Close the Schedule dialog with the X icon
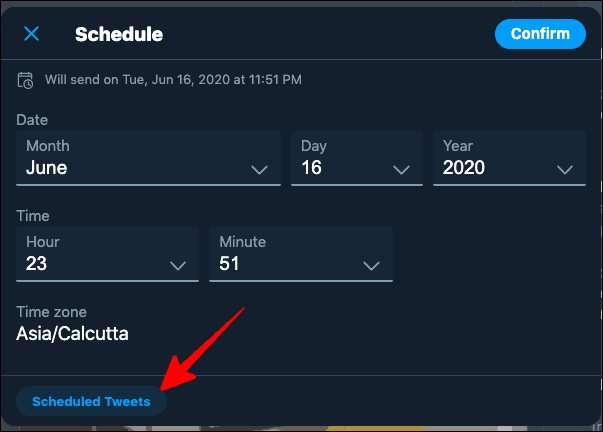The width and height of the screenshot is (603, 432). tap(32, 34)
